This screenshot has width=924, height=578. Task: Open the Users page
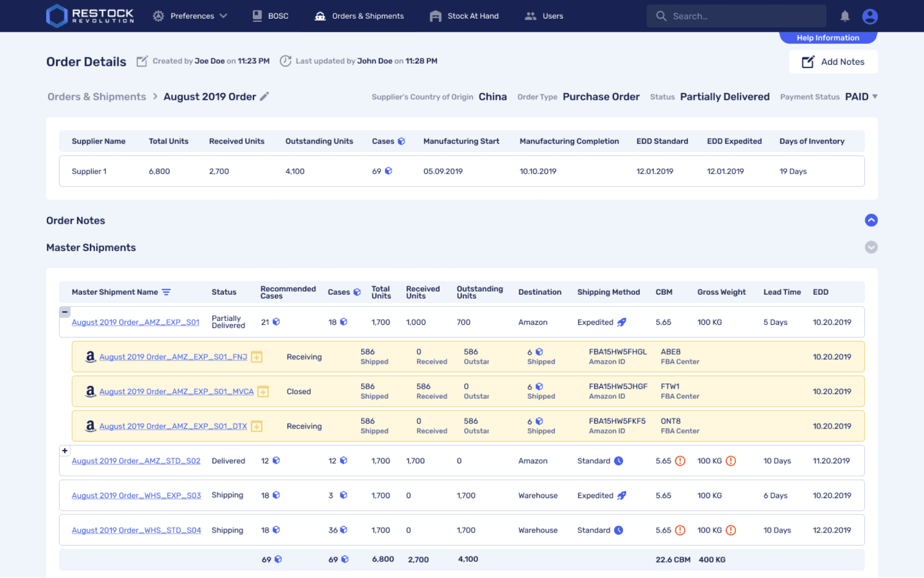click(544, 16)
